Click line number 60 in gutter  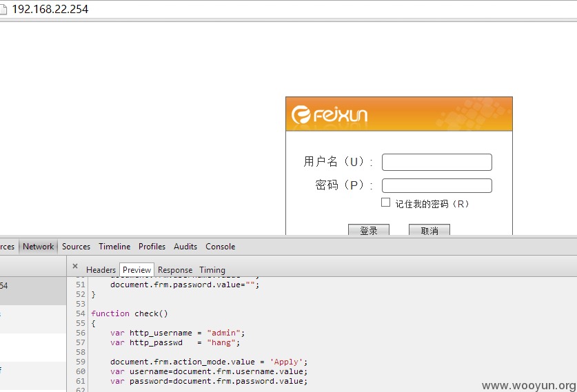point(81,371)
